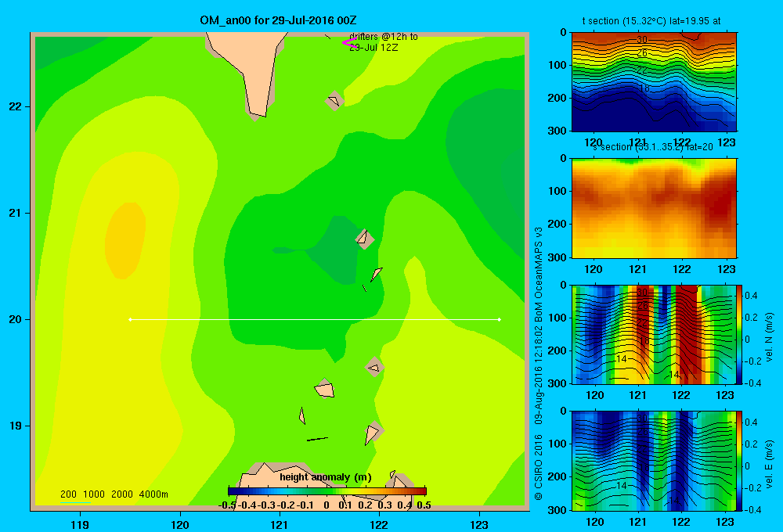Click the '30' contour label in temperature section
The height and width of the screenshot is (532, 783).
642,39
